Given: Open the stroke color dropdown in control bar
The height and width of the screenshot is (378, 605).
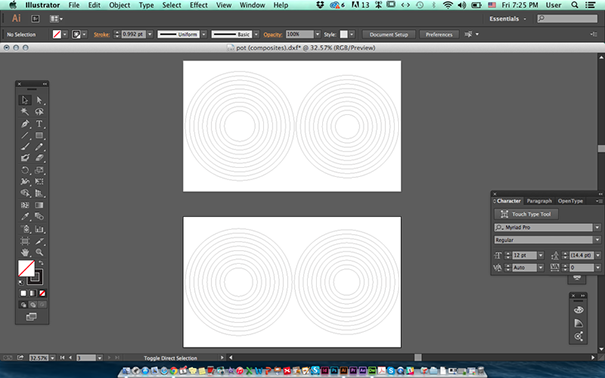Looking at the screenshot, I should coord(84,34).
